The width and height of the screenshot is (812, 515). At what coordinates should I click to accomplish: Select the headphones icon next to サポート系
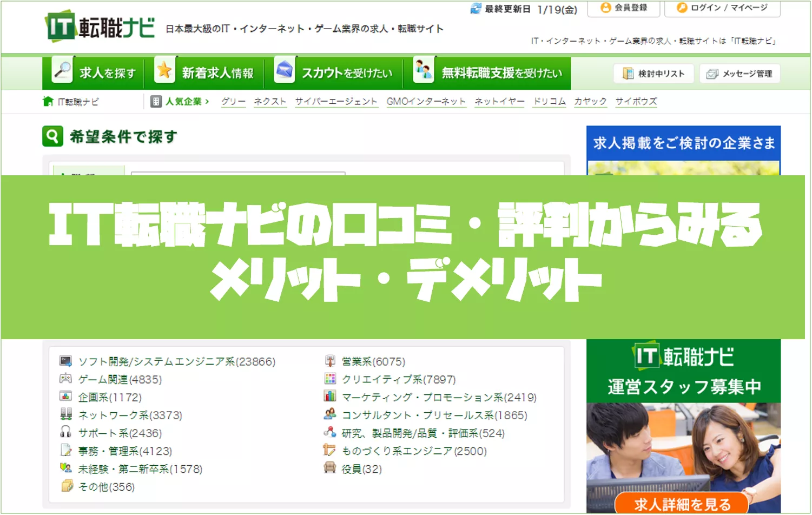click(x=65, y=433)
